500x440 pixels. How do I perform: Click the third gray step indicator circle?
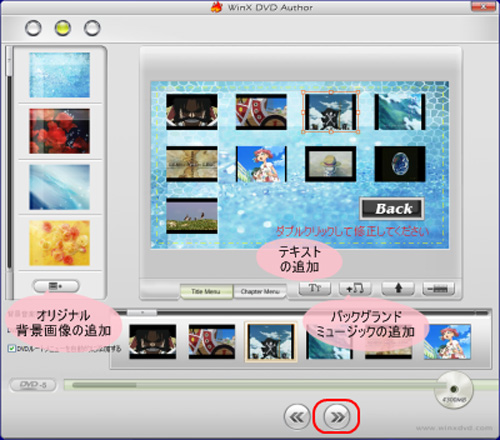tap(92, 28)
